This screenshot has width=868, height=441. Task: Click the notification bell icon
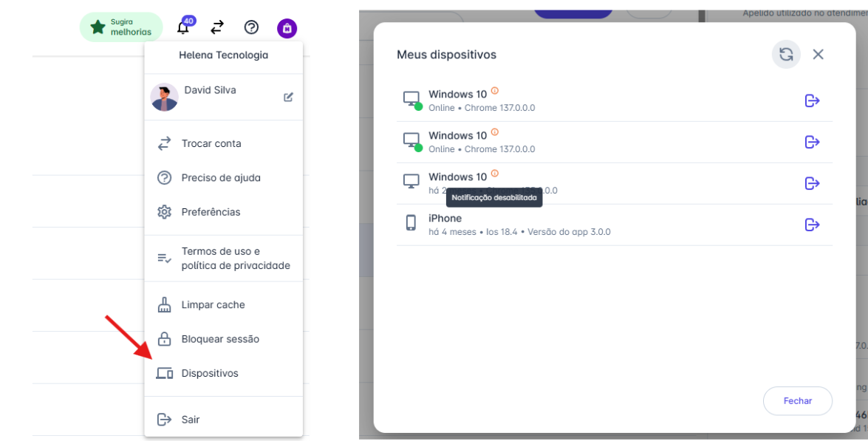(x=183, y=28)
